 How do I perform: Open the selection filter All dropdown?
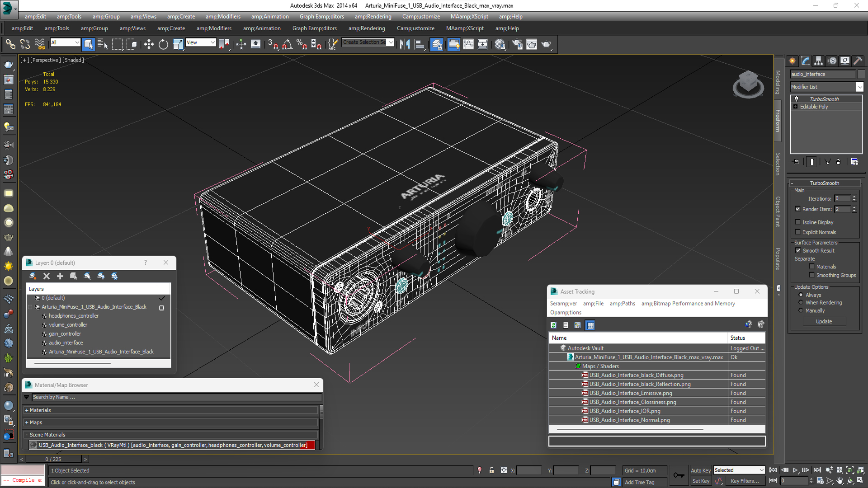(x=65, y=42)
